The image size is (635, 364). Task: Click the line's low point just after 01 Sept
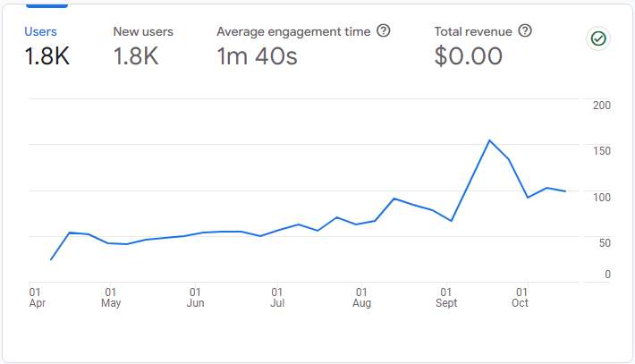pos(452,221)
